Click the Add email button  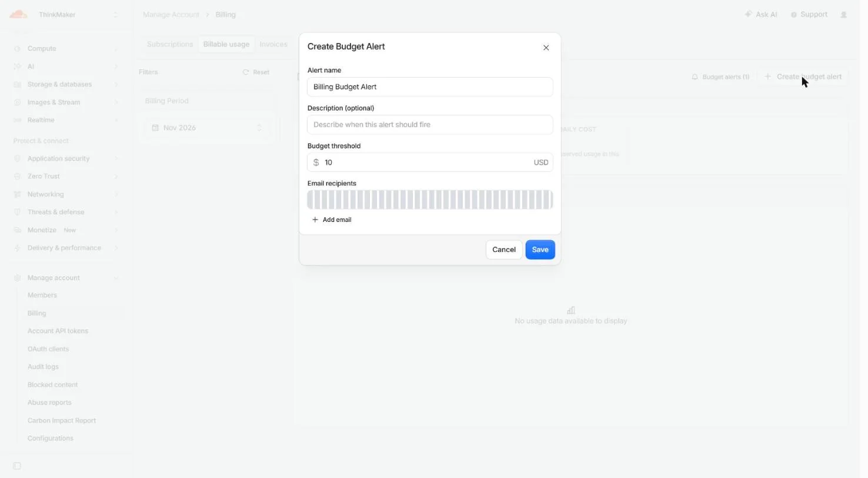click(x=332, y=220)
